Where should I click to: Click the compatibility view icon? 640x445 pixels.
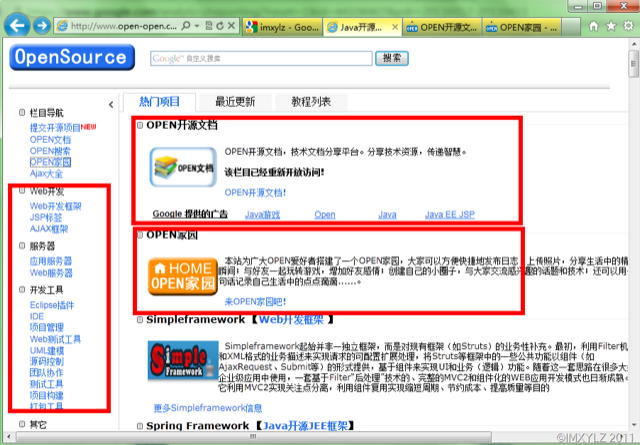tap(209, 26)
